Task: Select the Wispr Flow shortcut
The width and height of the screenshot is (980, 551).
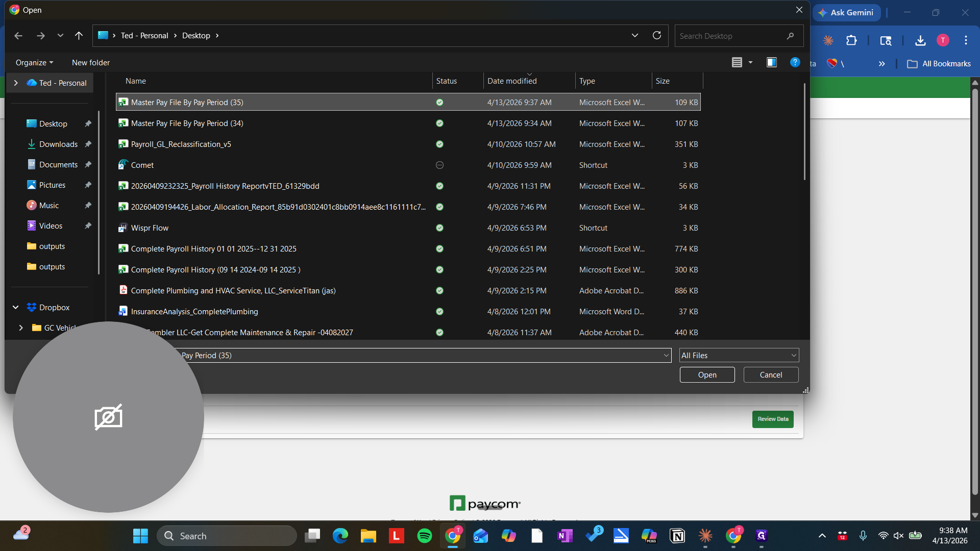Action: coord(150,228)
